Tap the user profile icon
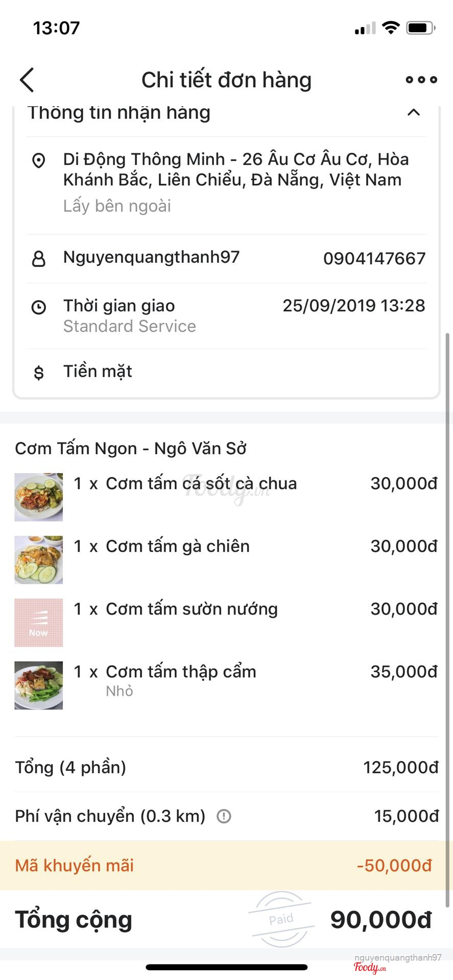 [x=39, y=259]
